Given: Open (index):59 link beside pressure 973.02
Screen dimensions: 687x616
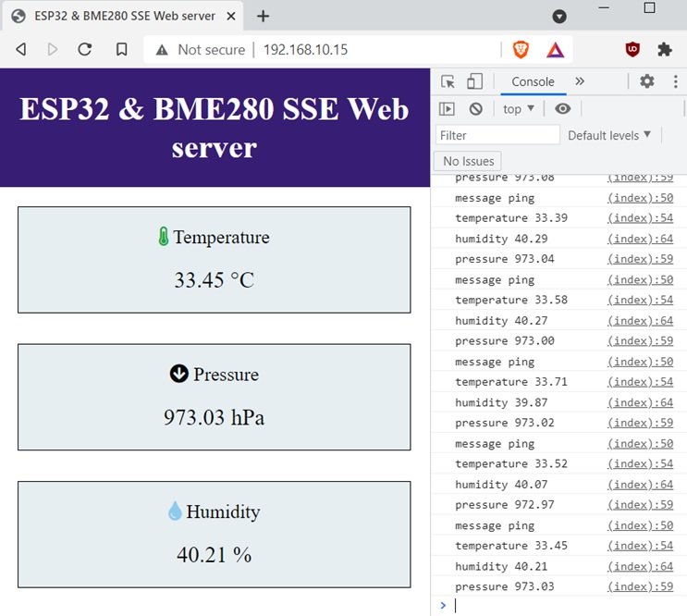Looking at the screenshot, I should (x=640, y=423).
